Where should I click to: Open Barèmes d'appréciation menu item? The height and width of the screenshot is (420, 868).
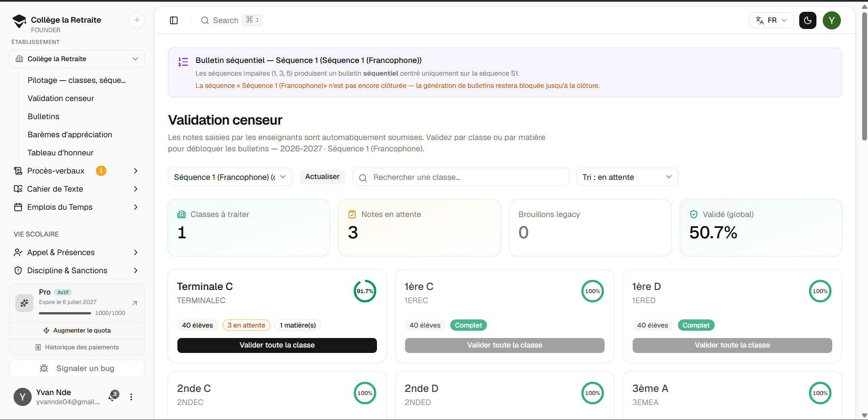click(x=70, y=135)
